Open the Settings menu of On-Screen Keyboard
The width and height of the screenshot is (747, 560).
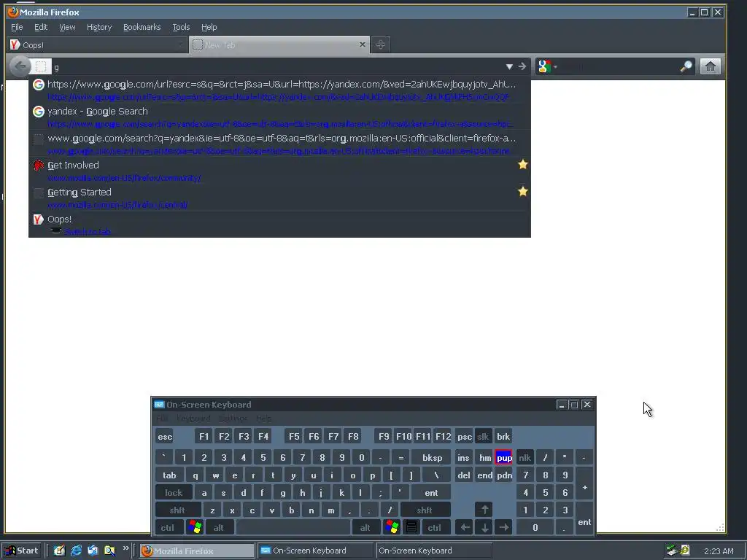pos(233,419)
